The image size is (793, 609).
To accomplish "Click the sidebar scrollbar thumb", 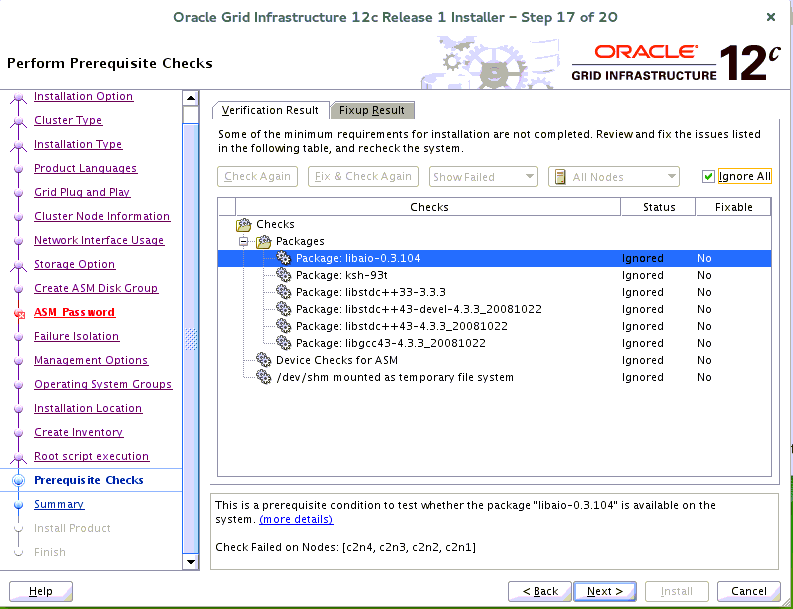I will tap(191, 338).
